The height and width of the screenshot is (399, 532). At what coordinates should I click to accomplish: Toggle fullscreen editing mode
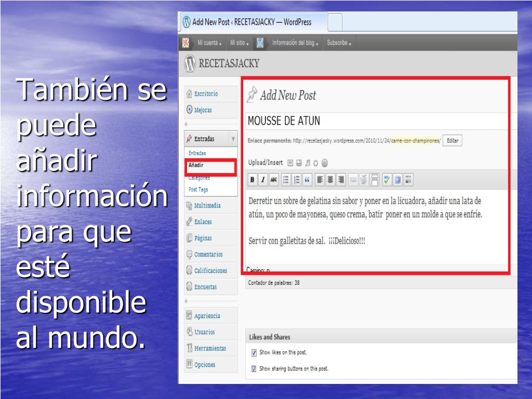coord(397,180)
